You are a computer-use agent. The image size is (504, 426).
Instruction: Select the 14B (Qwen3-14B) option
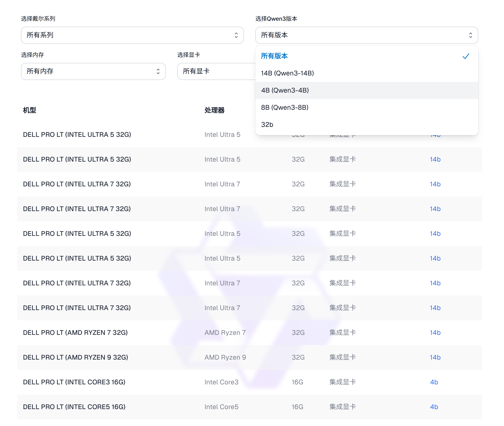[x=287, y=73]
